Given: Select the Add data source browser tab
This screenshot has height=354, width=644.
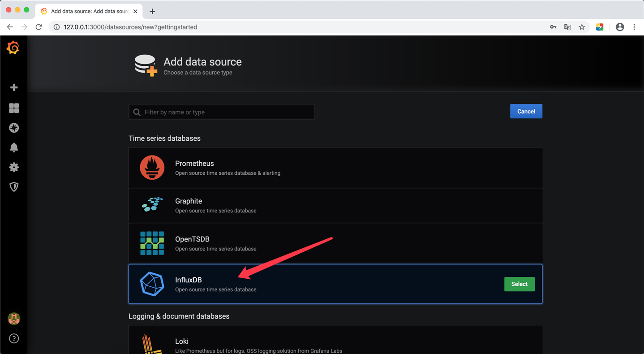Looking at the screenshot, I should click(x=89, y=11).
